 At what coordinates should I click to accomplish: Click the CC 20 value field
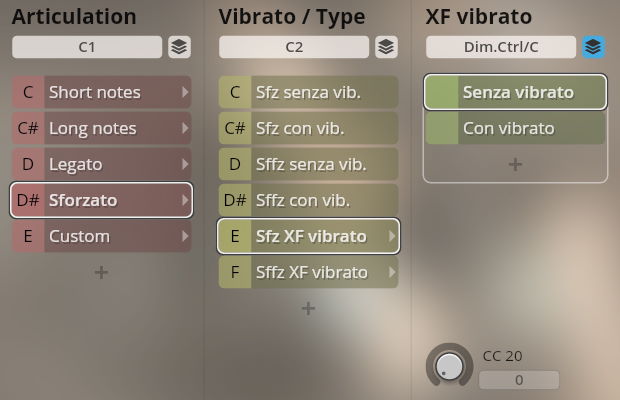click(x=519, y=380)
